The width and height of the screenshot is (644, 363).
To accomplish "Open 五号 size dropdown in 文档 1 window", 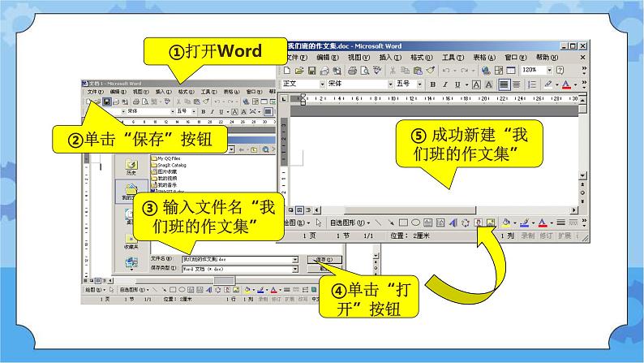I will 194,111.
